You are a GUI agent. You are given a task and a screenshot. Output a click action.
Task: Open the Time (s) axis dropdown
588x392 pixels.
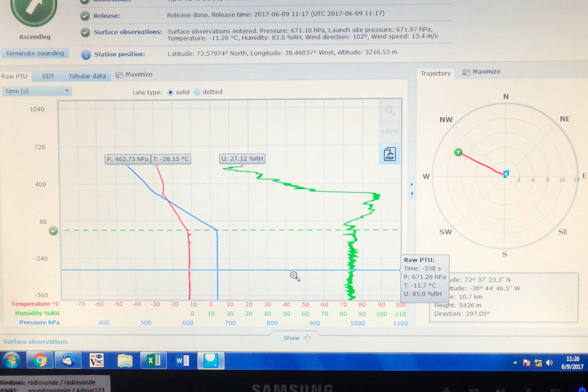[x=37, y=91]
